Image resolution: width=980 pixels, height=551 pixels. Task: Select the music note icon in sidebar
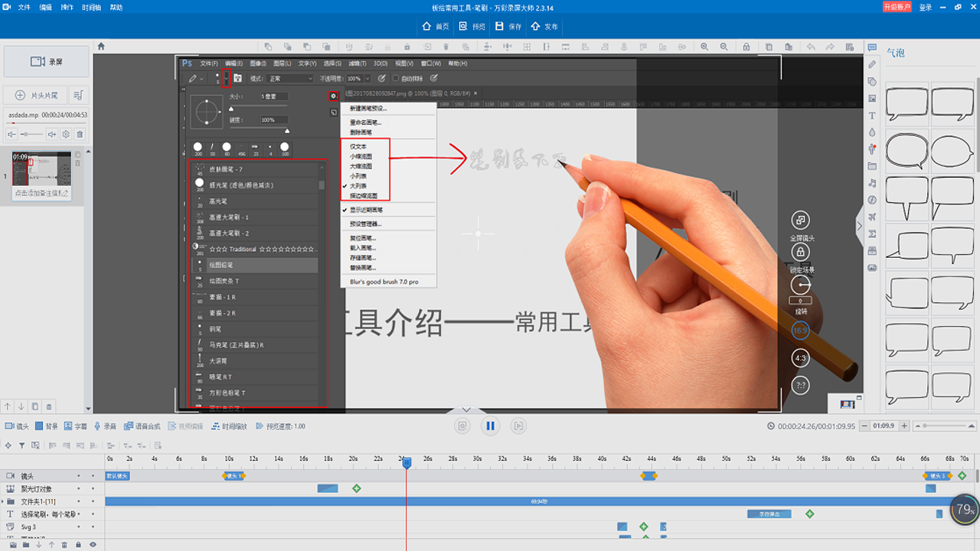(x=872, y=183)
